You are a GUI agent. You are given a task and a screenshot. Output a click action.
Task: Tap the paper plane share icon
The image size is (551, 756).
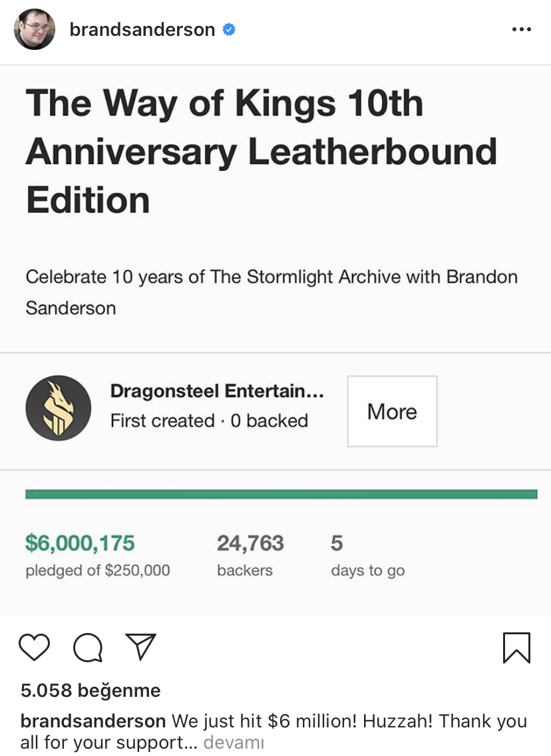click(x=140, y=647)
